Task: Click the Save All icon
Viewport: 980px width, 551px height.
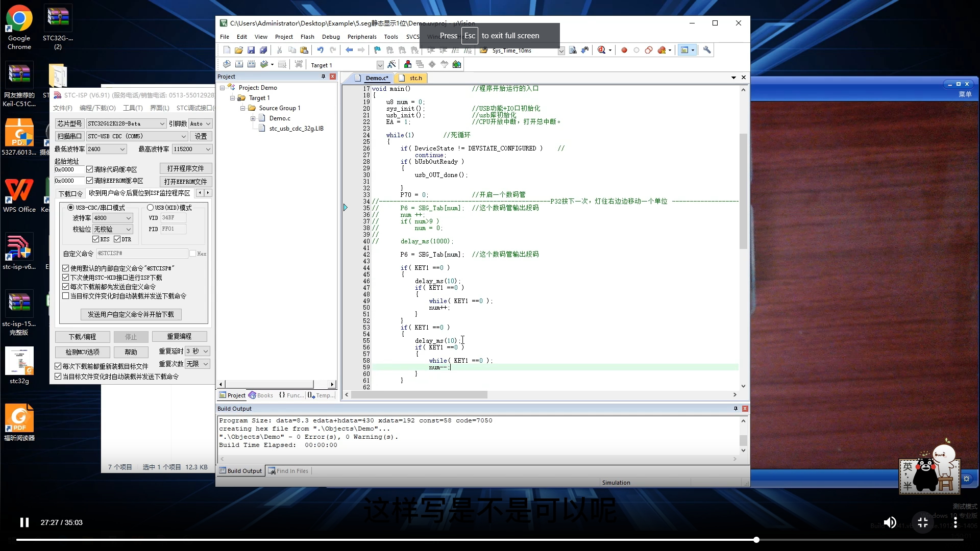Action: [x=263, y=50]
